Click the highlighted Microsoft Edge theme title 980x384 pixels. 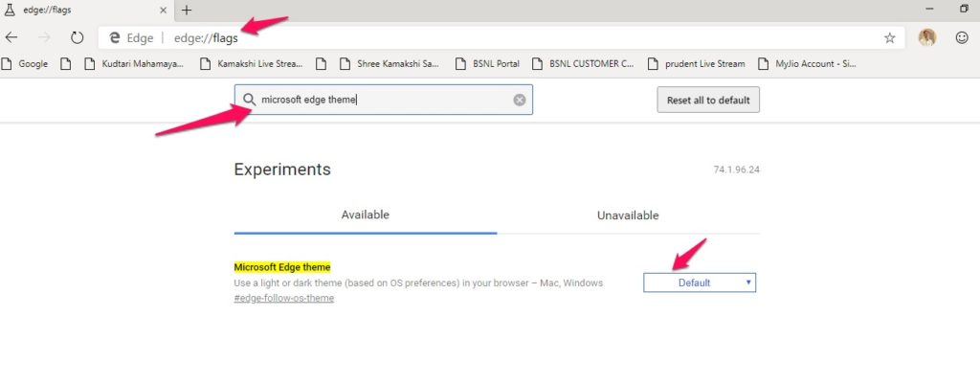[282, 267]
